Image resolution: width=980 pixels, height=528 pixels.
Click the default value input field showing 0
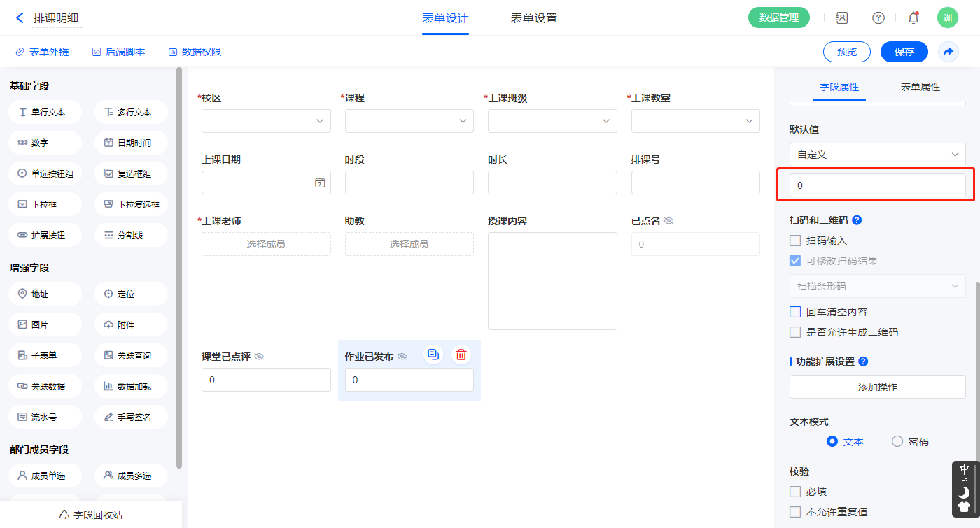(x=877, y=186)
